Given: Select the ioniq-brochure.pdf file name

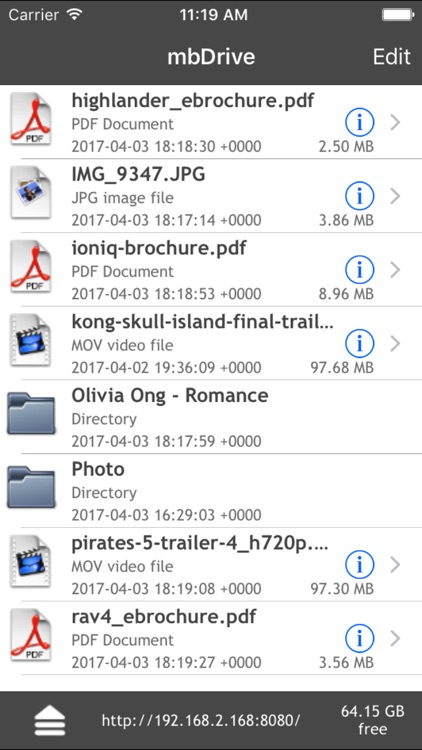Looking at the screenshot, I should tap(159, 249).
